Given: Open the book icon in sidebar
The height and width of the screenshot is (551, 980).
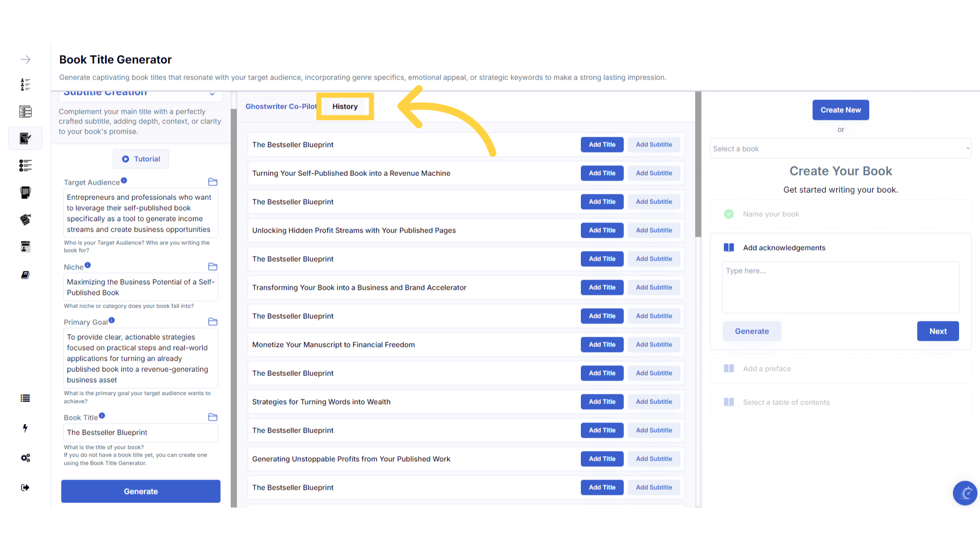Looking at the screenshot, I should coord(25,275).
